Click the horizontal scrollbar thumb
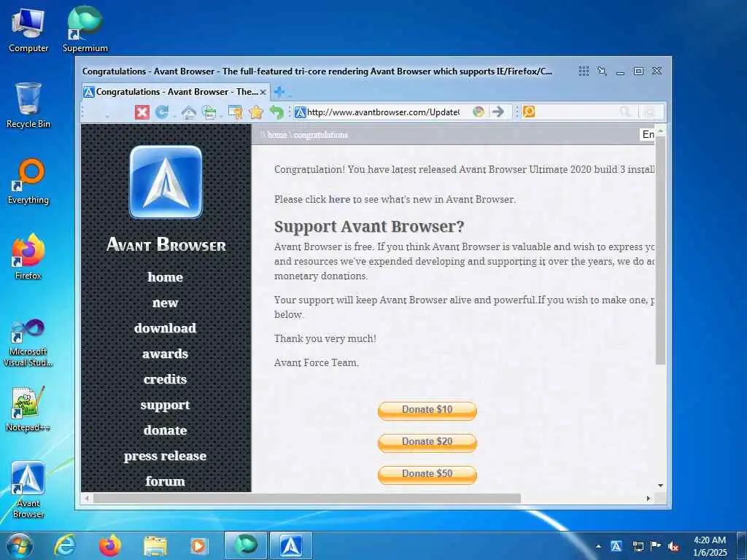 [307, 498]
